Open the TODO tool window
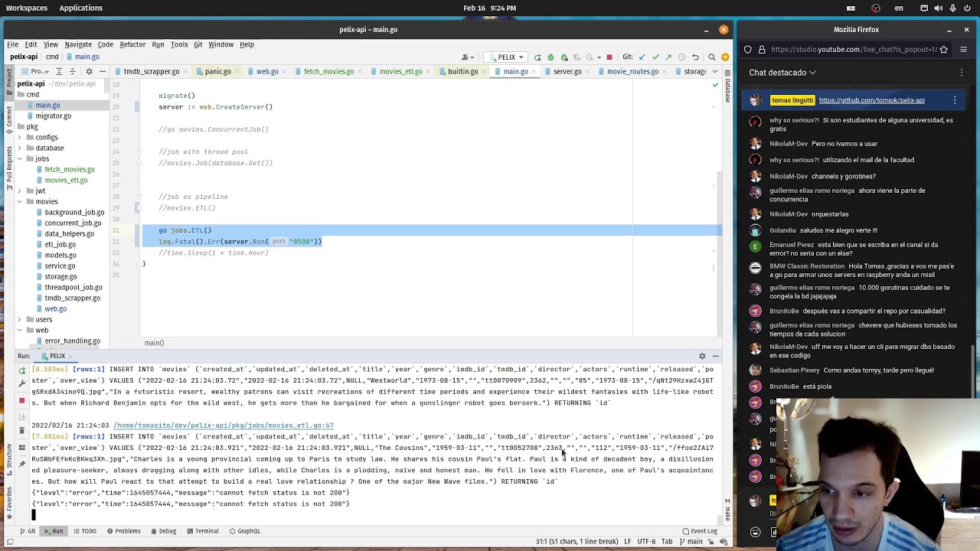 pos(84,531)
